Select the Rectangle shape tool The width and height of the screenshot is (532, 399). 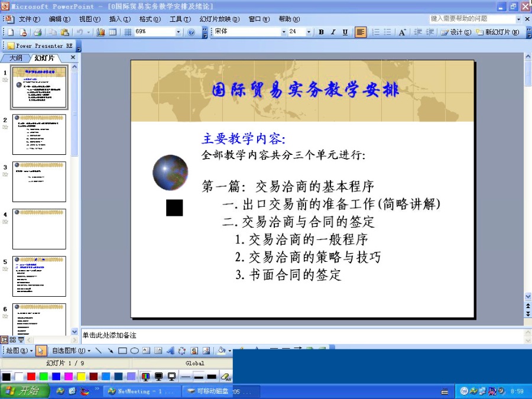click(x=122, y=351)
